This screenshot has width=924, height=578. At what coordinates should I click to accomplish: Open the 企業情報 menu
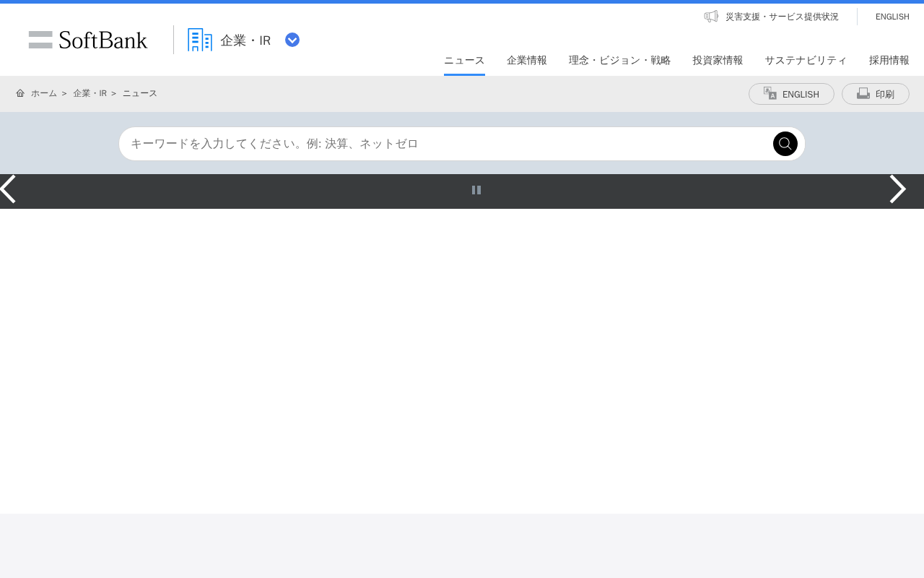527,61
